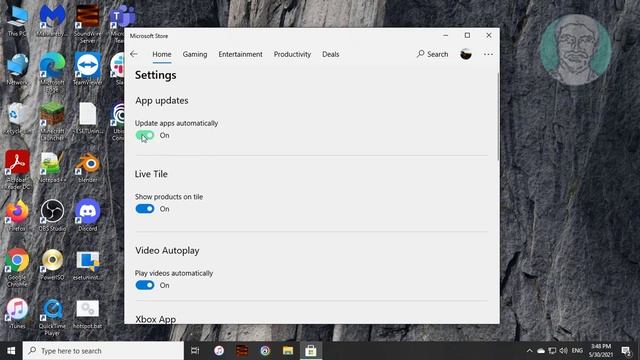Viewport: 640px width, 360px height.
Task: Open esetuninstaller desktop shortcut
Action: pos(87,265)
